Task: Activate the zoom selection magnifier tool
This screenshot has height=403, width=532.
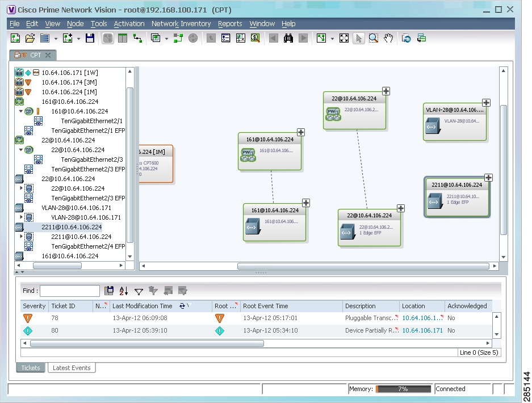Action: click(374, 38)
